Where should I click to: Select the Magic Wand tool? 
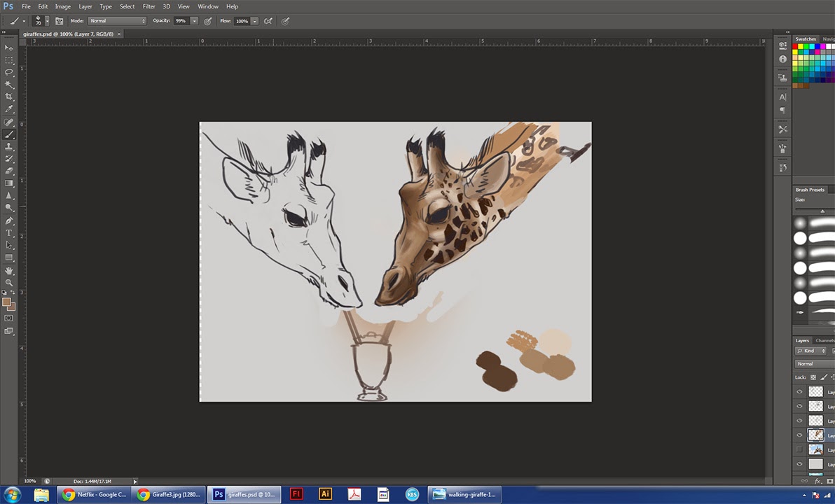pyautogui.click(x=9, y=85)
